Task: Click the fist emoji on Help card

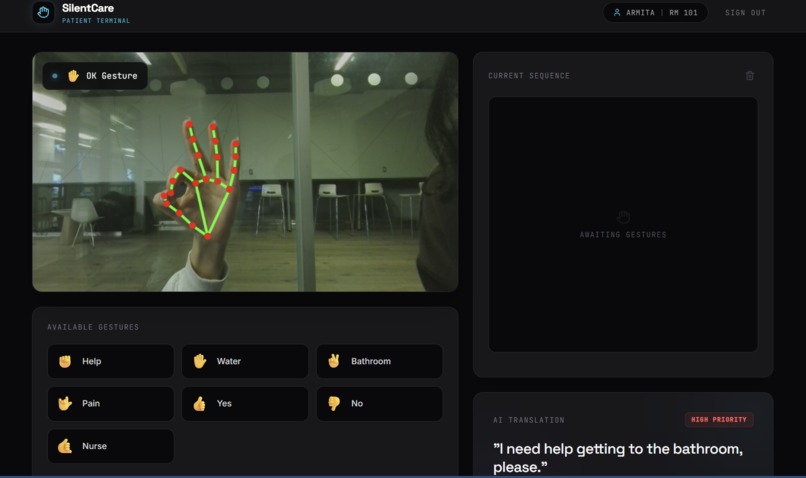Action: pos(65,361)
